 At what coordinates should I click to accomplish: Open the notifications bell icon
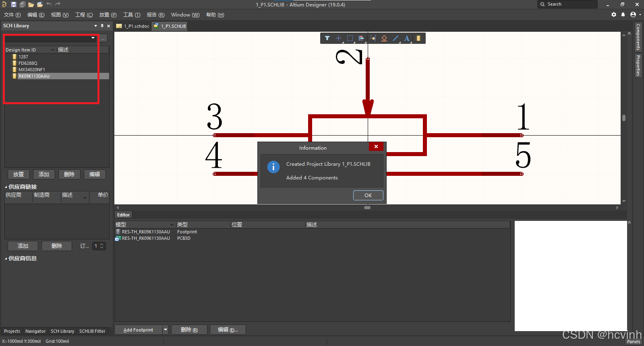coord(623,14)
